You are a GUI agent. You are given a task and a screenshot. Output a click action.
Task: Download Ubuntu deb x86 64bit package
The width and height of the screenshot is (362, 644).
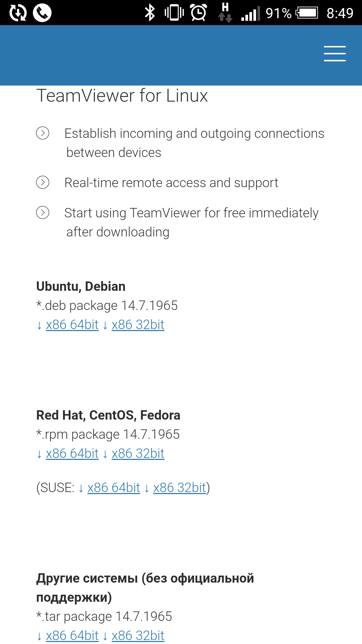coord(72,325)
